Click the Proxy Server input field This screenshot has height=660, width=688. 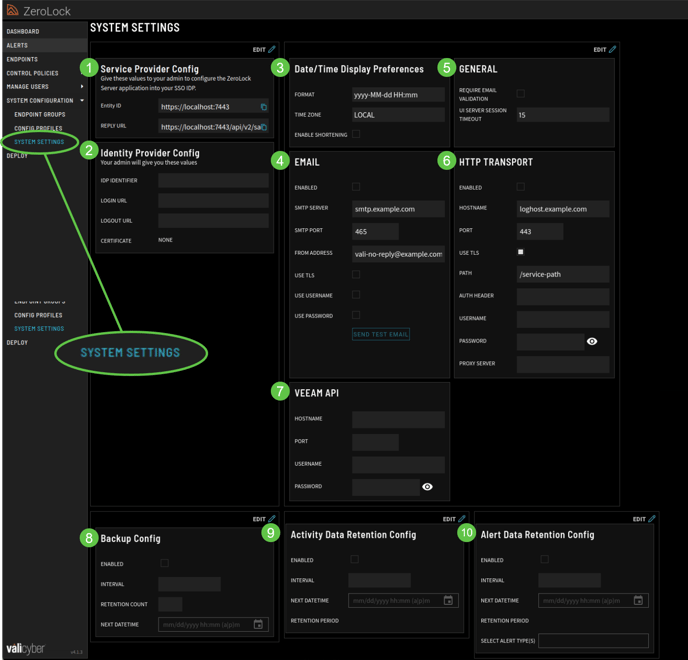click(x=563, y=364)
